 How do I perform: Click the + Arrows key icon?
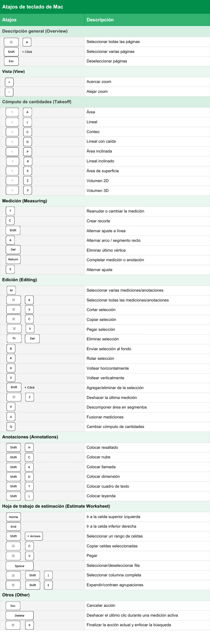(34, 536)
